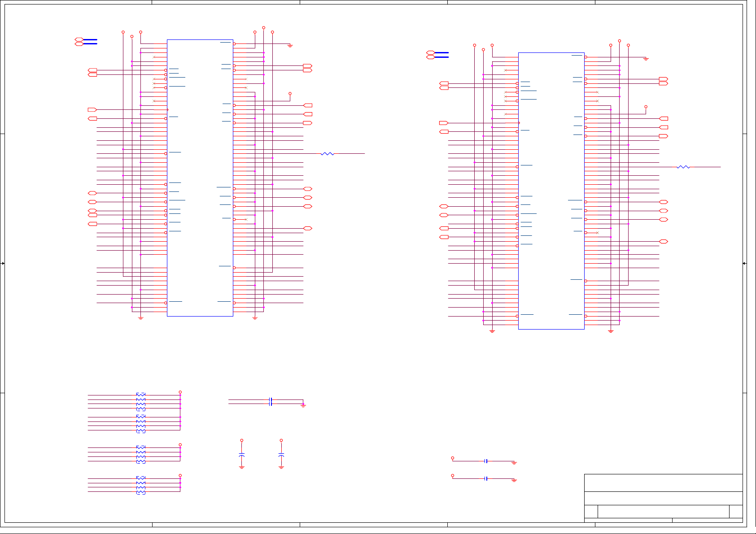Click the title block's top row
The height and width of the screenshot is (534, 756).
[x=664, y=483]
